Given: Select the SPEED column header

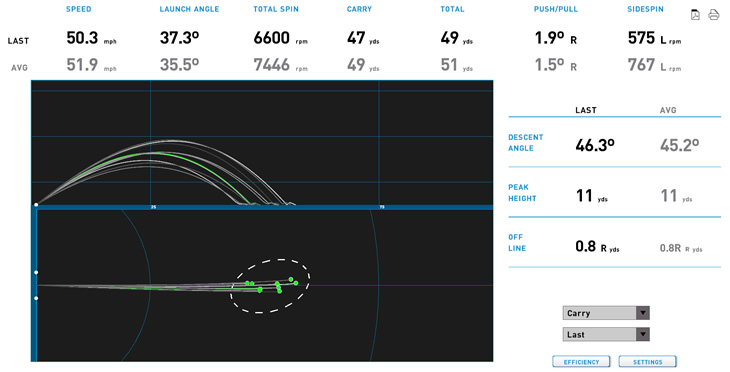Looking at the screenshot, I should click(79, 9).
